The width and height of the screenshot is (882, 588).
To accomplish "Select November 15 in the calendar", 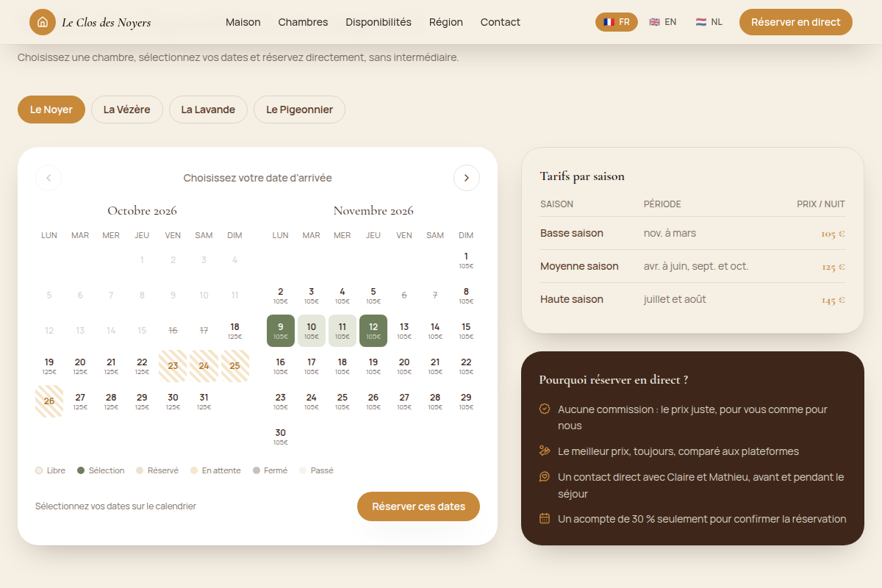I will [x=466, y=330].
